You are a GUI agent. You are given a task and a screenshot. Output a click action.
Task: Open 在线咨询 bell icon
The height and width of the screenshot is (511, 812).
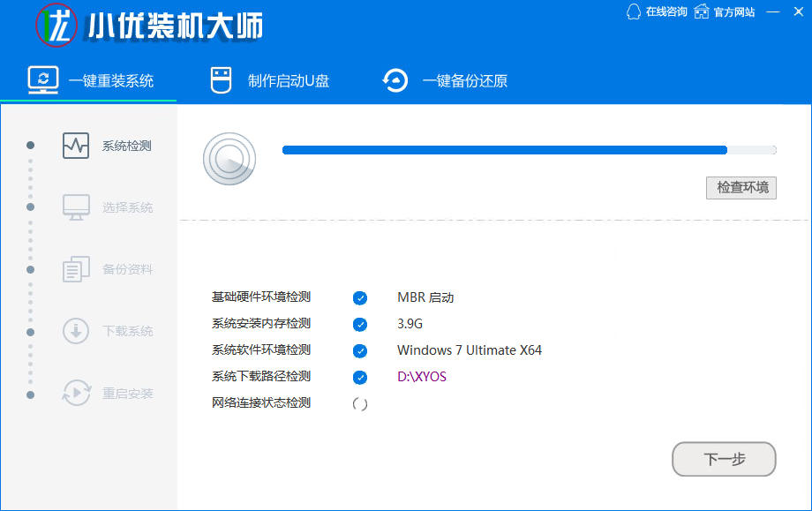634,11
